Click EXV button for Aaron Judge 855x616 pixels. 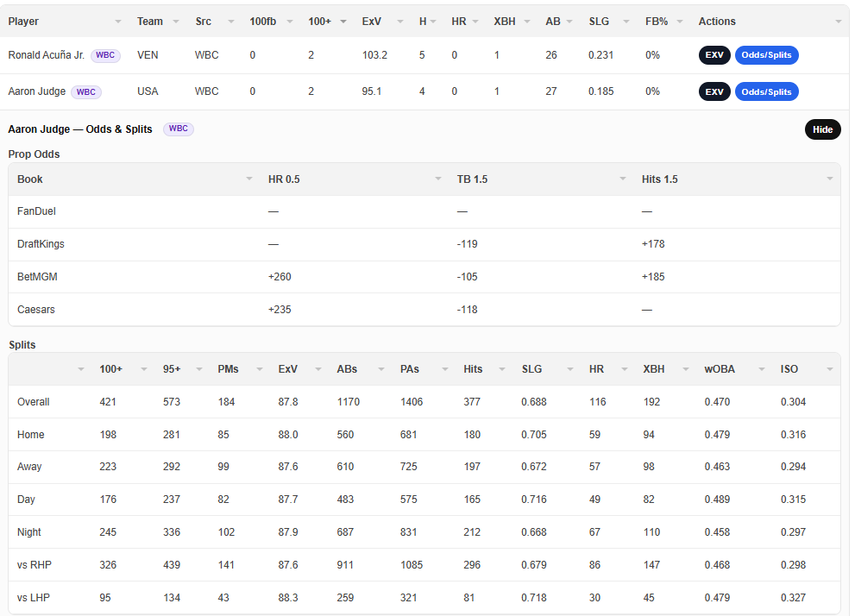(x=714, y=91)
